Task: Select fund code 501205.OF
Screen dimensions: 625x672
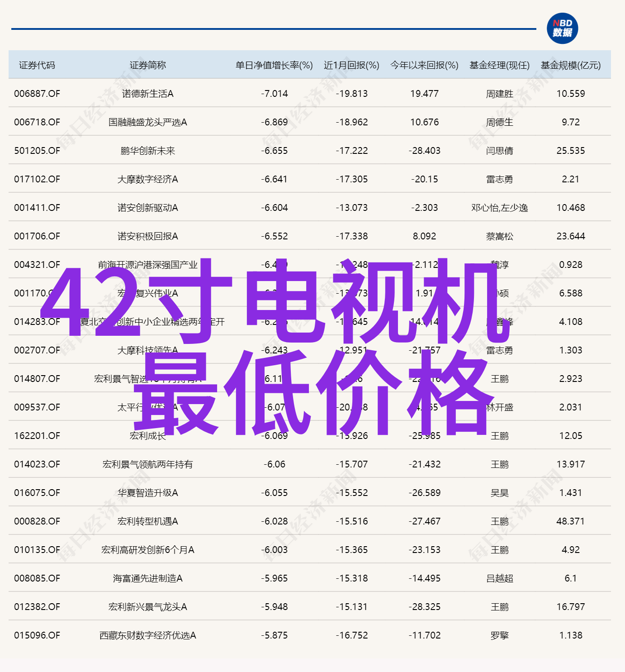Action: coord(37,151)
